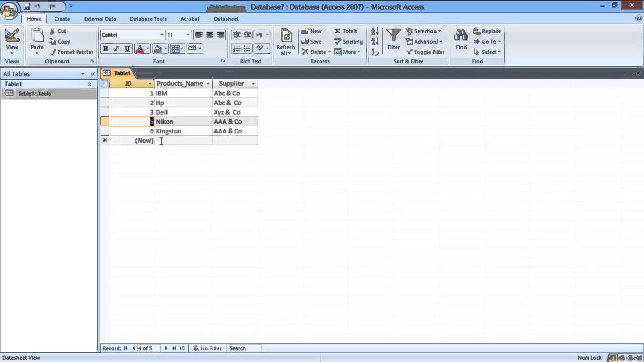Image resolution: width=644 pixels, height=362 pixels.
Task: Go to next record in navigator
Action: click(166, 348)
